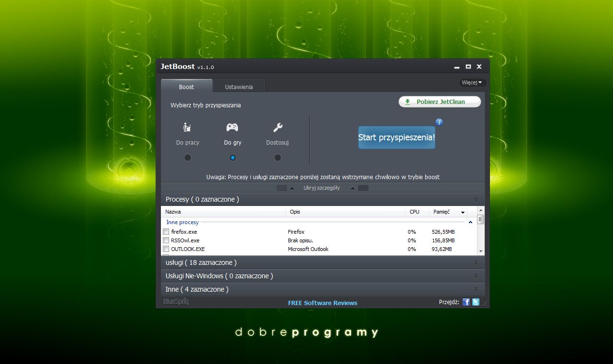The image size is (613, 364).
Task: Choose the Do pracy radio button
Action: 188,158
